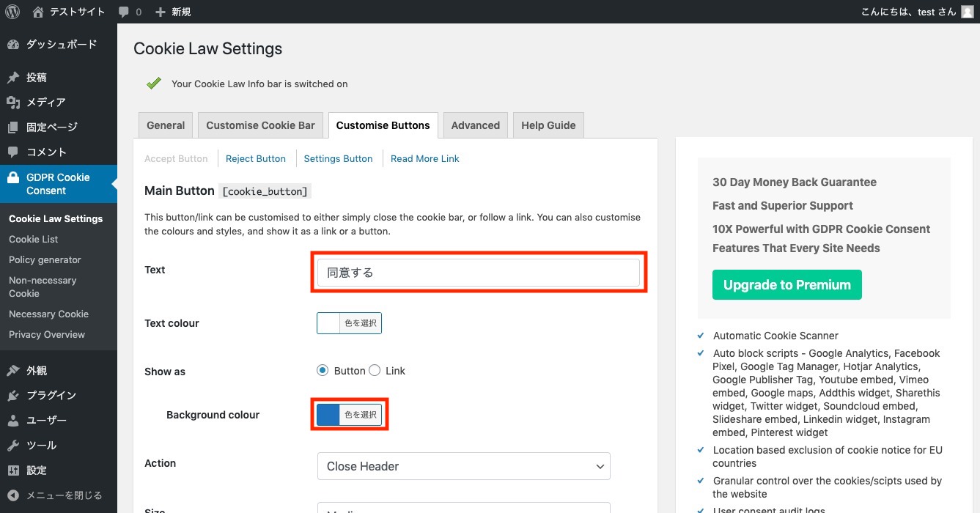
Task: Open 外観 in the sidebar
Action: point(37,370)
